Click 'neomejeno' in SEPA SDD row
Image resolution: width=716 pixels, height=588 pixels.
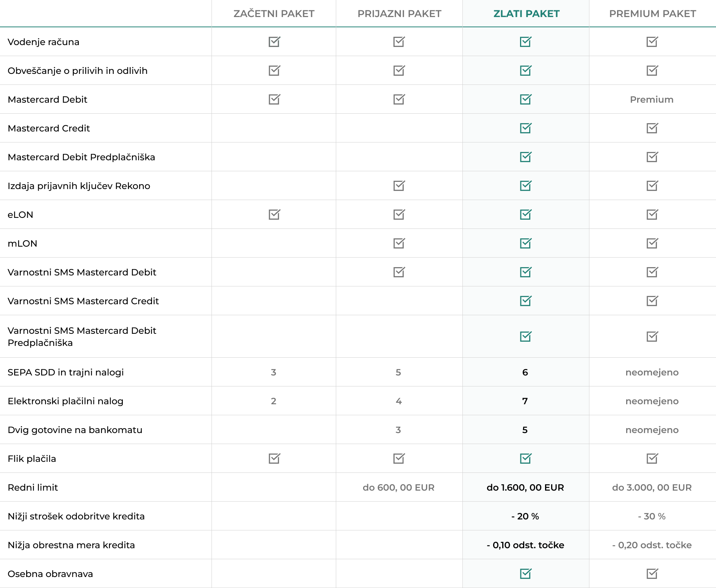pyautogui.click(x=652, y=372)
